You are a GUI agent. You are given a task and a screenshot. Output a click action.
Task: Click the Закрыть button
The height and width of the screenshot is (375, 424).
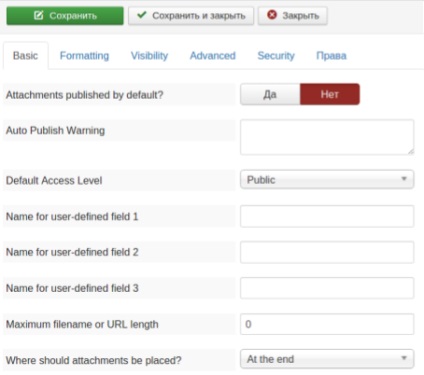coord(292,16)
